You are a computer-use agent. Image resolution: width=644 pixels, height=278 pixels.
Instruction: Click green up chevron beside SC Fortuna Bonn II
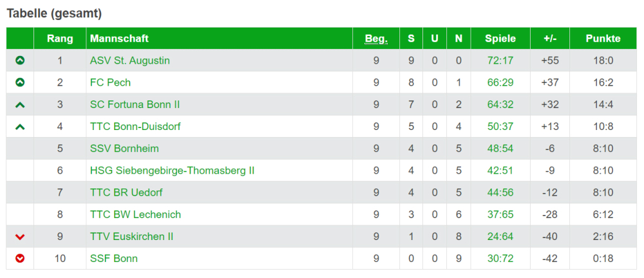[x=20, y=105]
